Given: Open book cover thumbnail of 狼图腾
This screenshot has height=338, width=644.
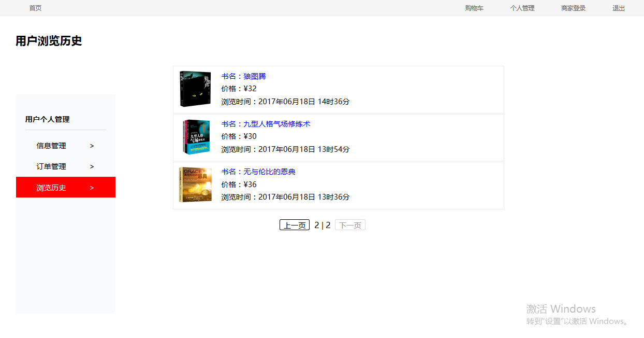Looking at the screenshot, I should point(195,89).
